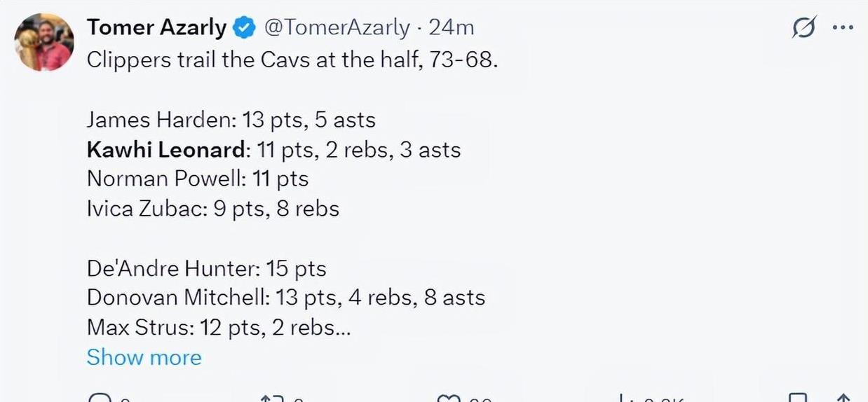Click the blue verified badge
Screen dimensions: 868x402
[x=244, y=28]
